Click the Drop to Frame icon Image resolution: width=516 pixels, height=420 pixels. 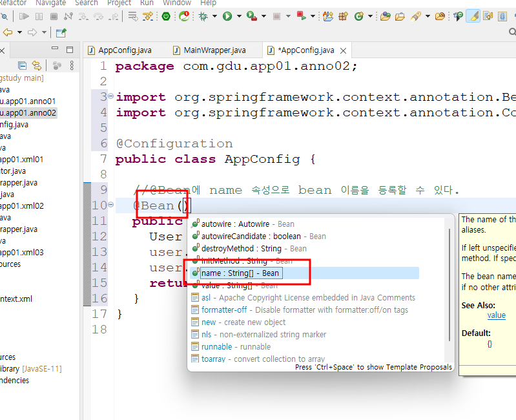coord(132,16)
